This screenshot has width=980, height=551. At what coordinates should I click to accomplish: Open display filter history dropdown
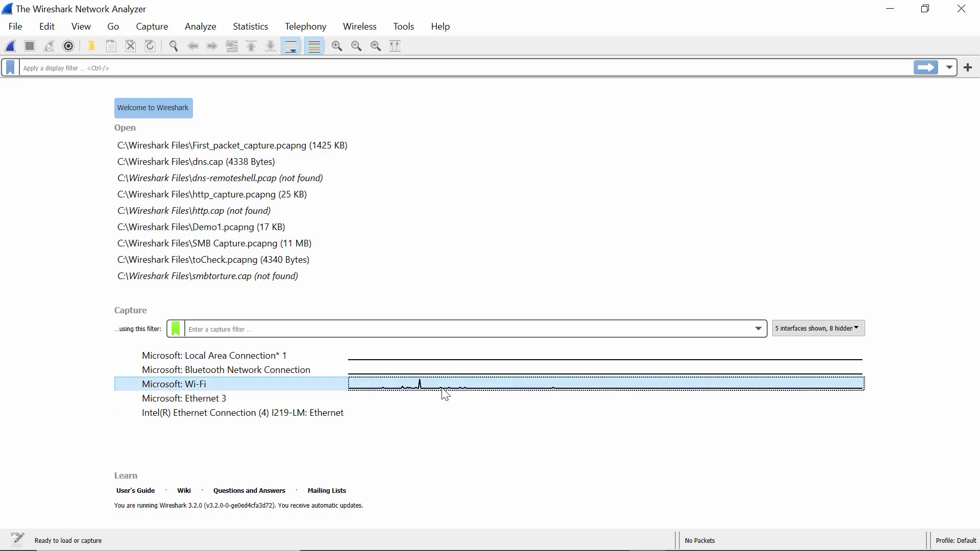[949, 67]
